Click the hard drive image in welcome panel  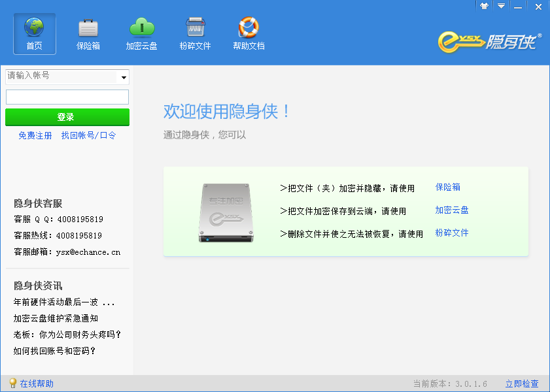coord(224,213)
